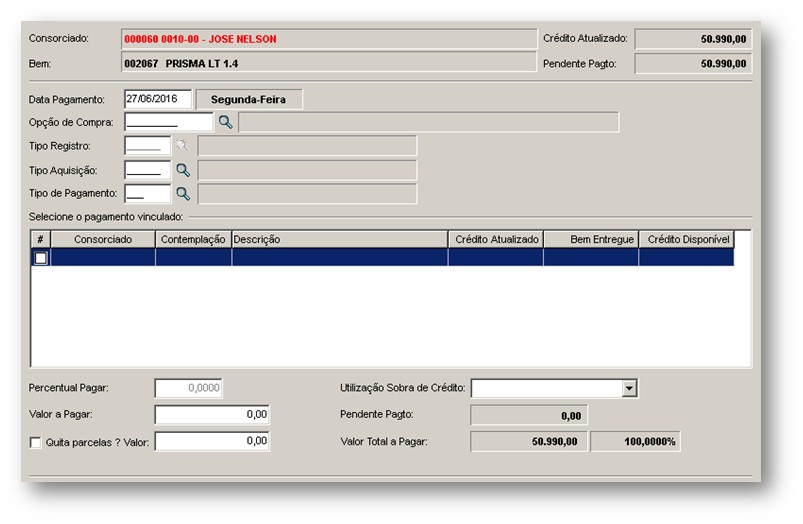
Task: Focus the Tipo Aquisição code field
Action: pyautogui.click(x=147, y=170)
